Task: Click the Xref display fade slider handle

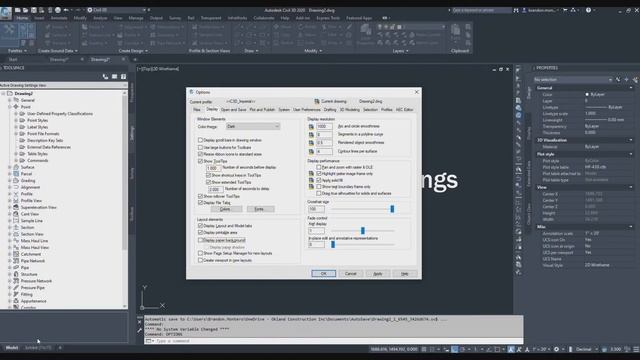Action: click(362, 231)
